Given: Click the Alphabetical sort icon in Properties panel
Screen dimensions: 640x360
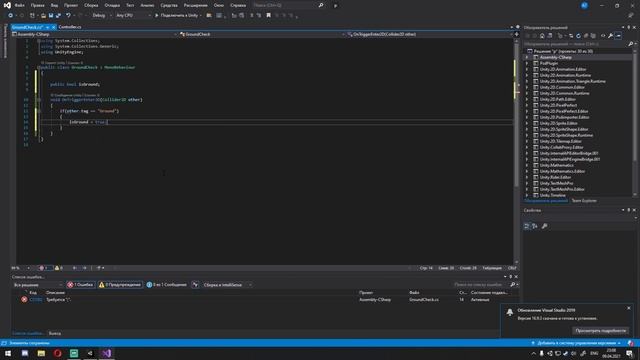Looking at the screenshot, I should [x=534, y=226].
